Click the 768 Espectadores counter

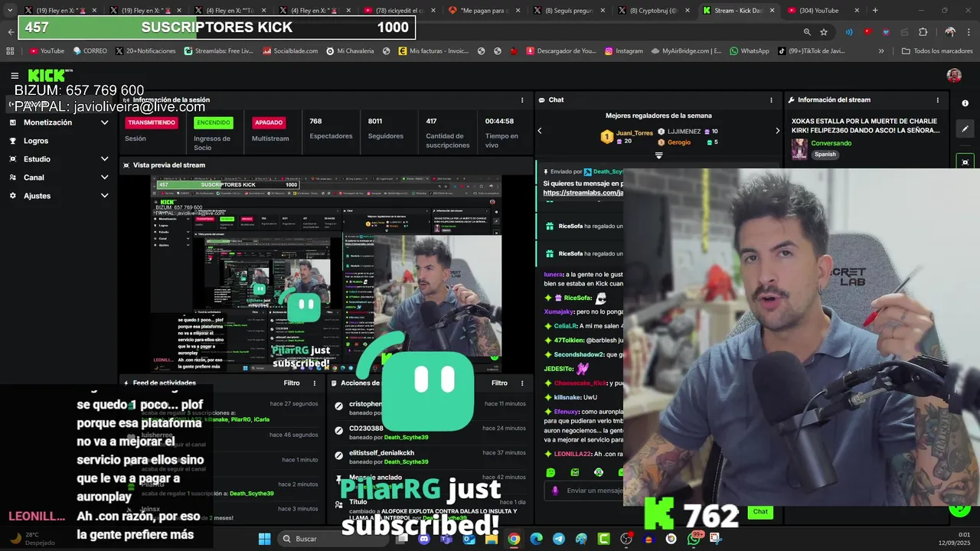pos(331,128)
